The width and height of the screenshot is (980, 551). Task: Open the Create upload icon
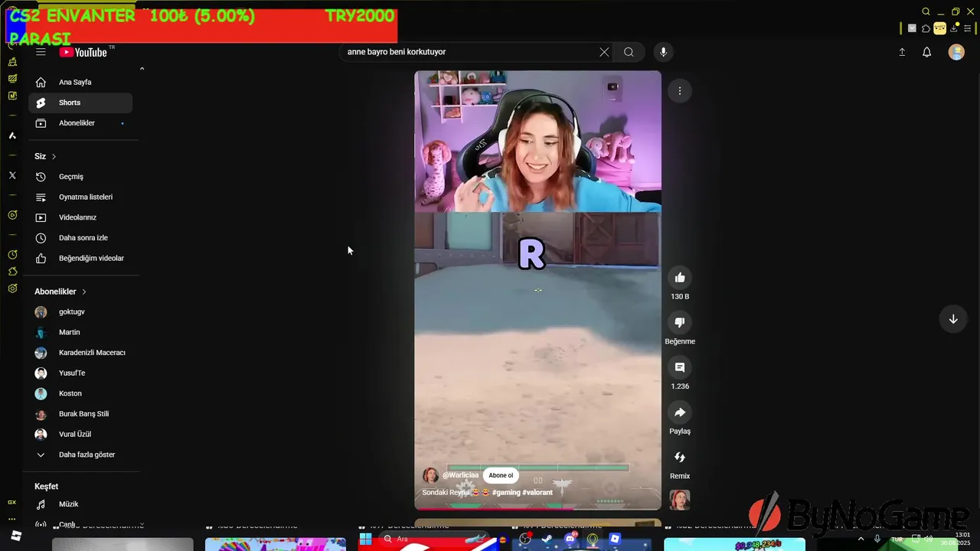[x=902, y=52]
